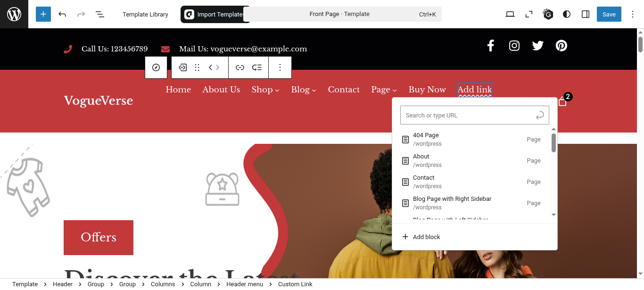Grab the block drag handle
The width and height of the screenshot is (644, 290).
[x=198, y=67]
